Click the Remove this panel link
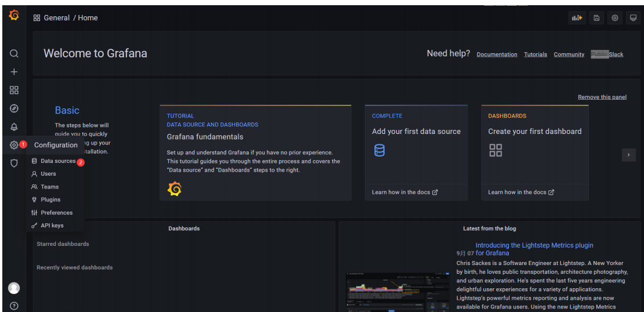 click(x=602, y=97)
